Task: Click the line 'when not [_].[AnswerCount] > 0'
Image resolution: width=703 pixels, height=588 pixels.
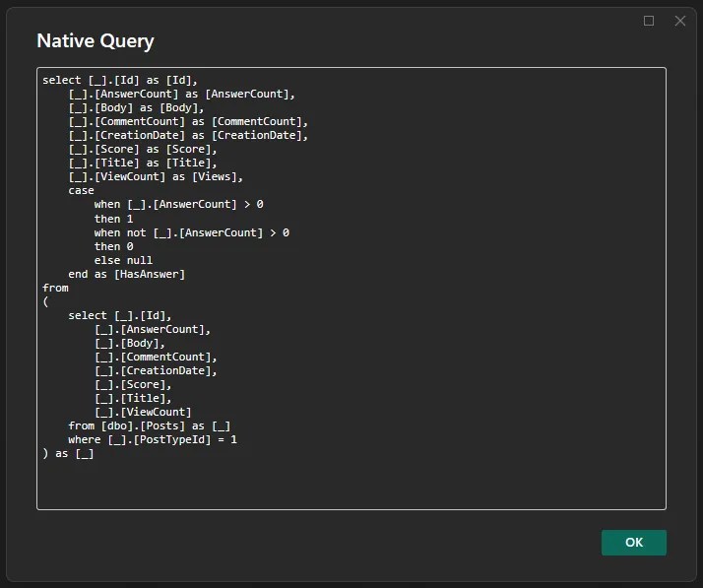Action: pyautogui.click(x=191, y=232)
